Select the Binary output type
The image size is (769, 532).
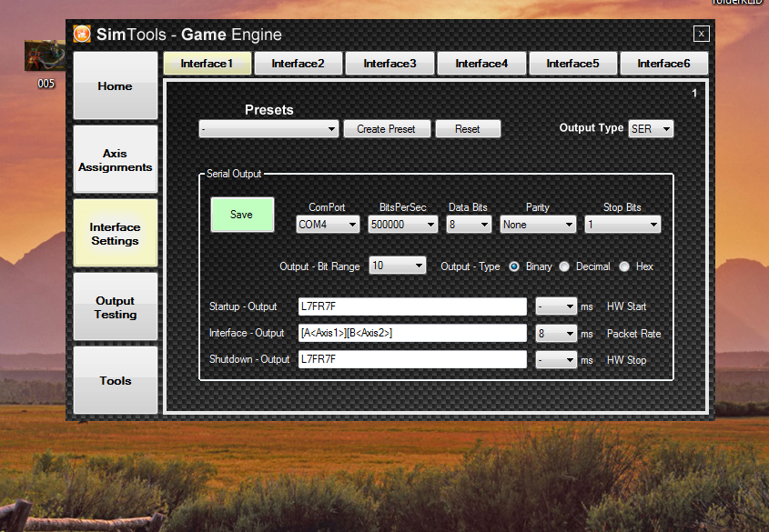[514, 266]
